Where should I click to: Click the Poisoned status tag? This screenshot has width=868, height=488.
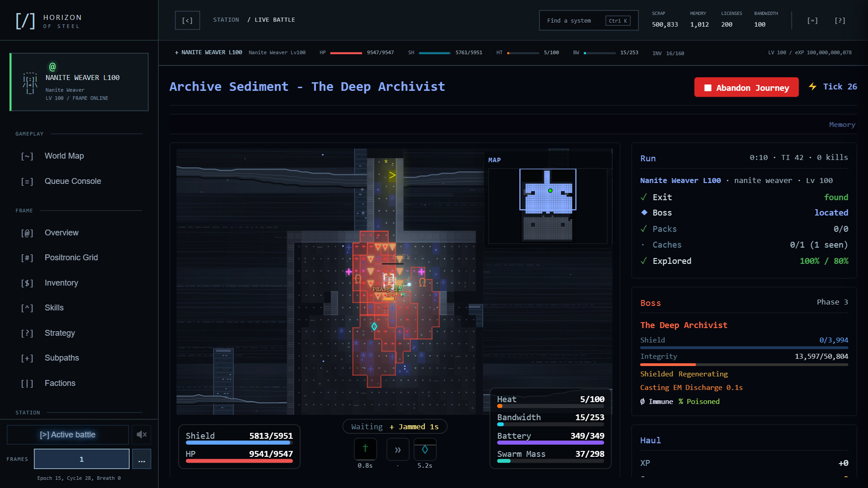[x=699, y=402]
